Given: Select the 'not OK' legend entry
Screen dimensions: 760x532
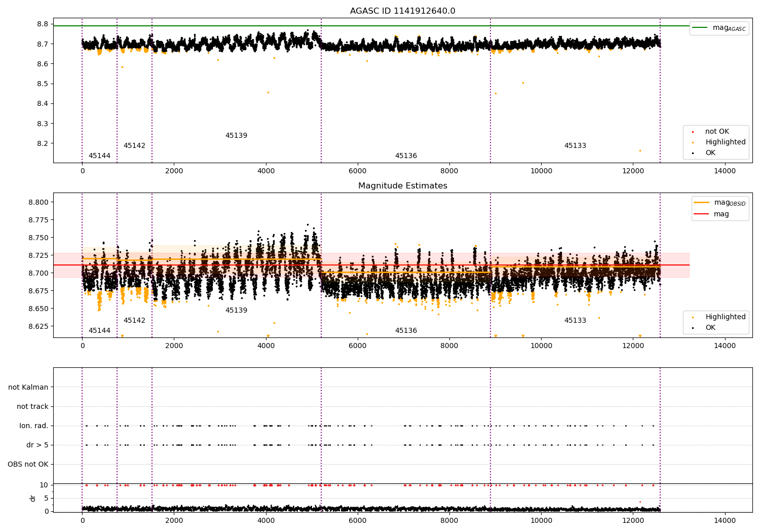Looking at the screenshot, I should (x=717, y=132).
